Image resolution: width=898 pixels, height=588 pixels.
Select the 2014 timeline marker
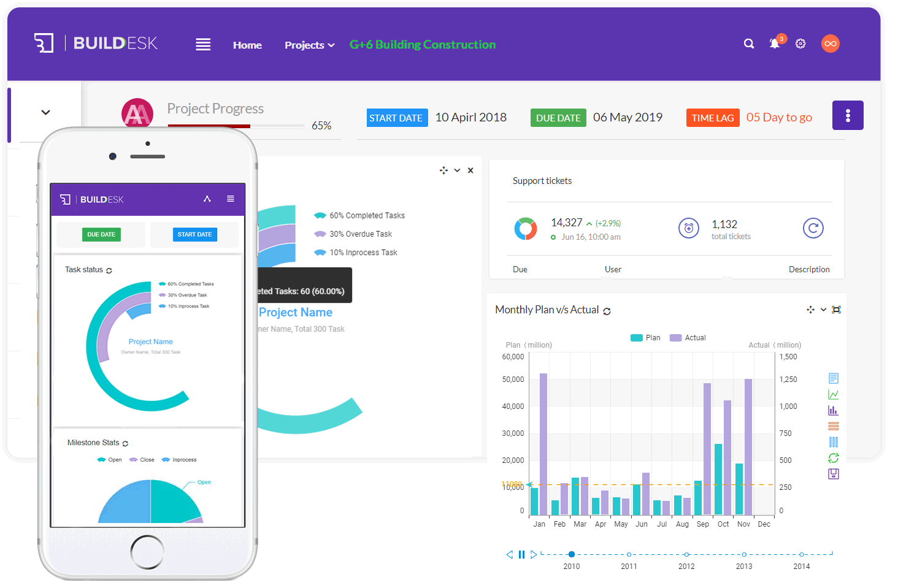[802, 554]
